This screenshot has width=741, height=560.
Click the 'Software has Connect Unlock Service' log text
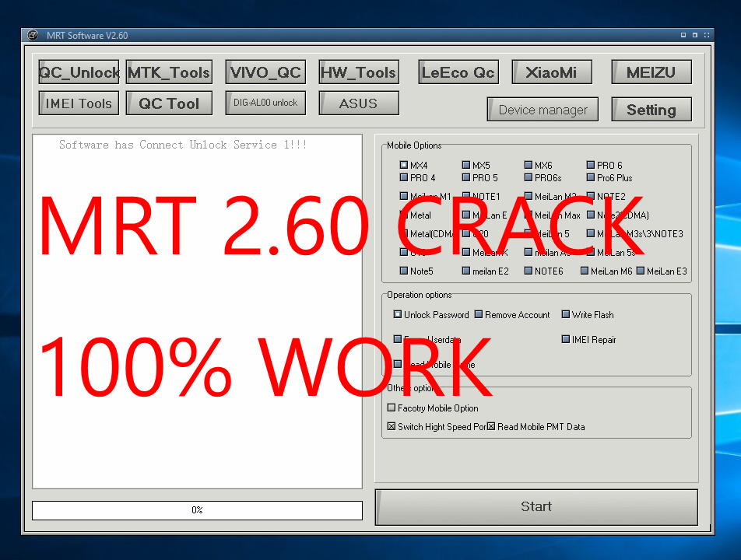[183, 145]
